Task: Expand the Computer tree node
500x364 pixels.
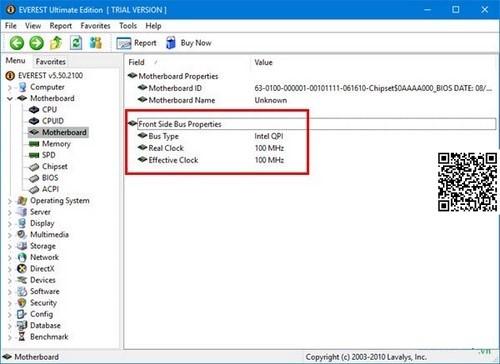Action: [x=10, y=88]
